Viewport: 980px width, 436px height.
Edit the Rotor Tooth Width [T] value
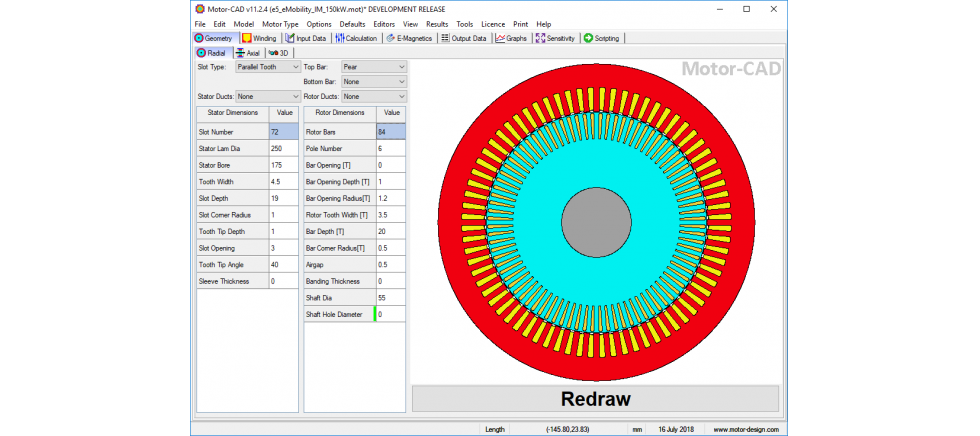(391, 215)
